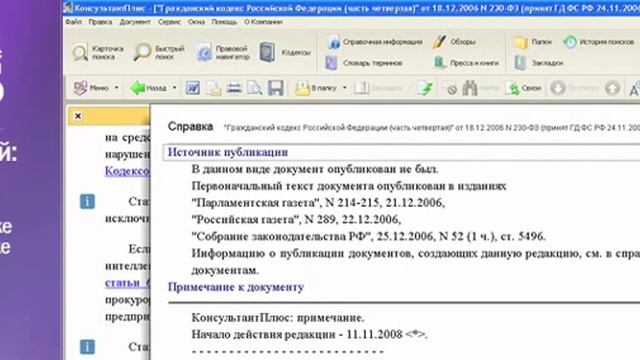The image size is (640, 360).
Task: Open Карточка поиска search card
Action: tap(98, 53)
